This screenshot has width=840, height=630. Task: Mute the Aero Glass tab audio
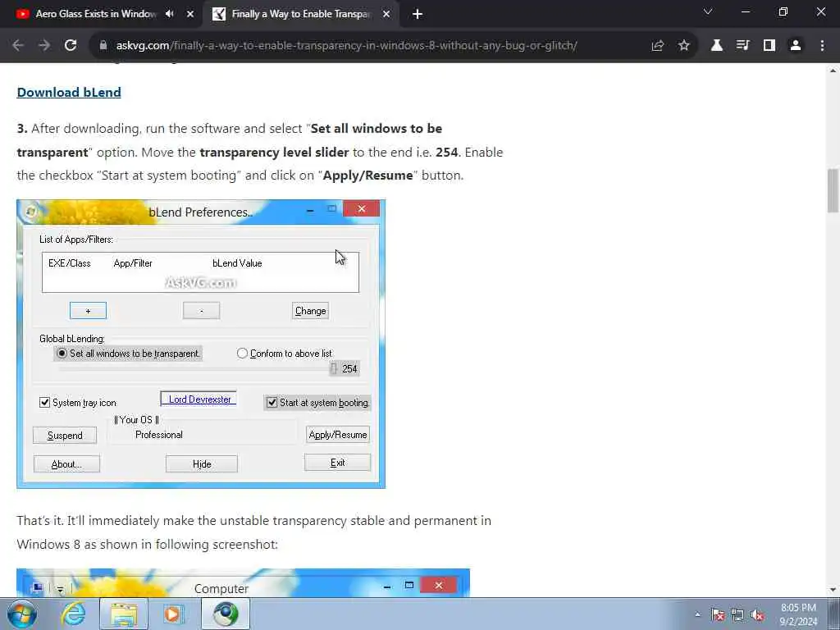[x=170, y=14]
